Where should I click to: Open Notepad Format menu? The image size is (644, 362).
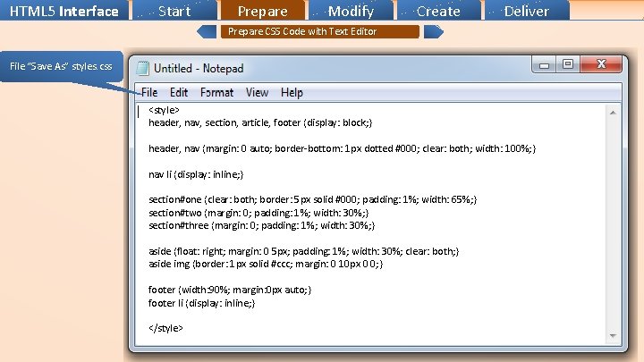point(216,93)
